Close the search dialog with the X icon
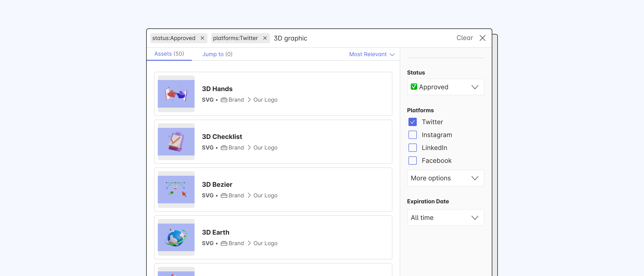644x276 pixels. tap(483, 38)
